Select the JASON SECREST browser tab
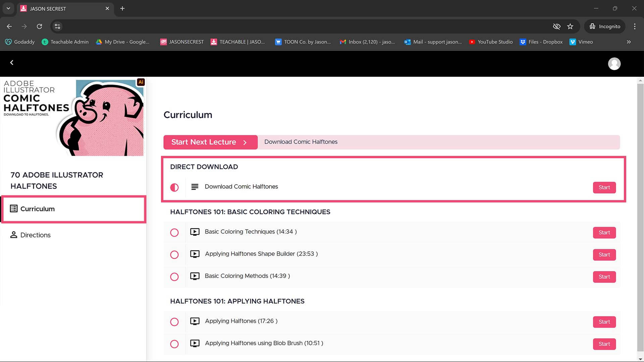The height and width of the screenshot is (362, 644). pyautogui.click(x=65, y=9)
